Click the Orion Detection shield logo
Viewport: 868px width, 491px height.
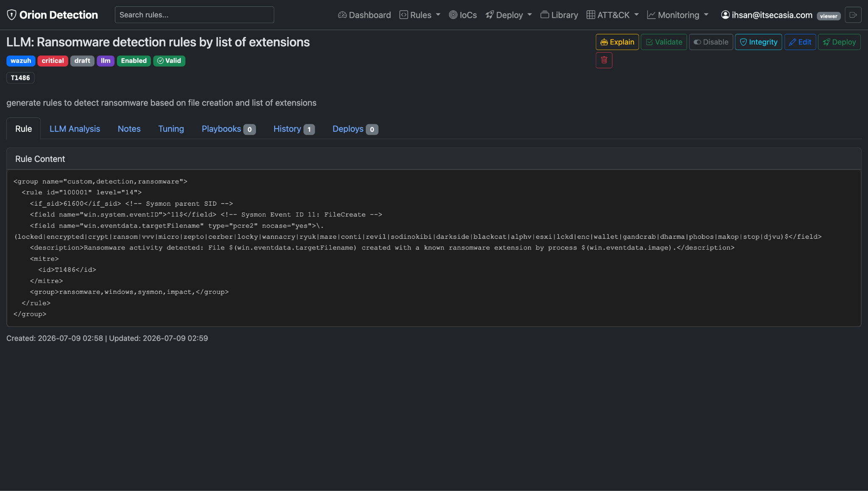(x=11, y=15)
